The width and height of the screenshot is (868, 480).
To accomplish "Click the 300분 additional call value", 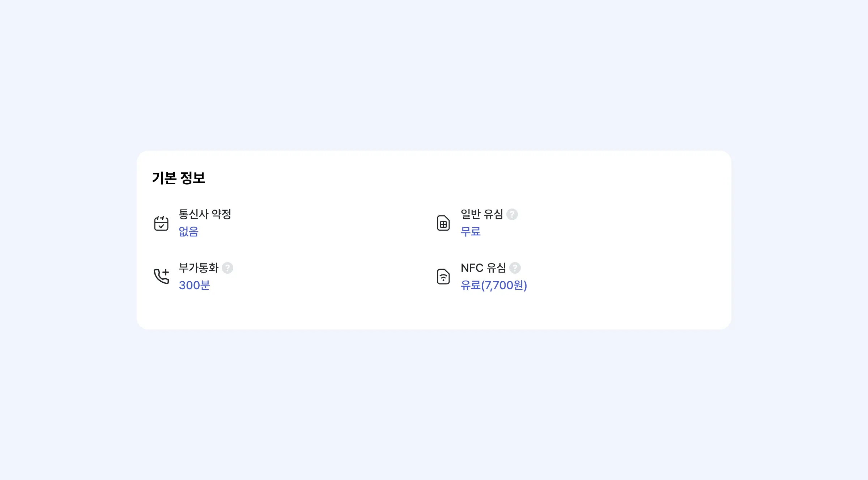I will click(x=194, y=285).
